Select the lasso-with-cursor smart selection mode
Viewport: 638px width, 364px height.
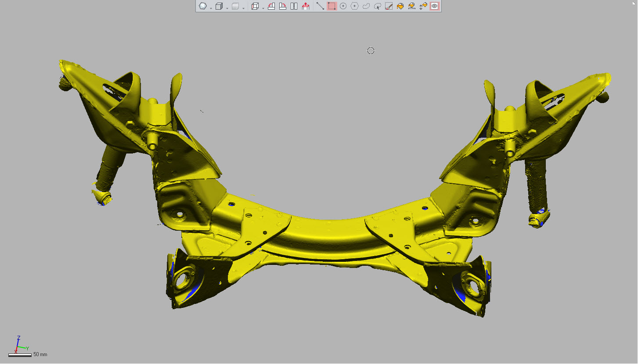378,6
